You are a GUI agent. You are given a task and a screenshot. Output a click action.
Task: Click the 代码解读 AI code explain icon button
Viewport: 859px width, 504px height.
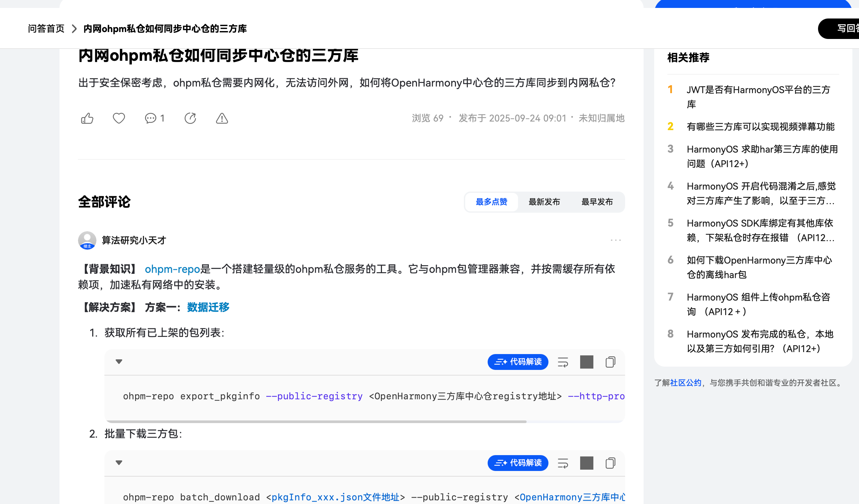click(518, 362)
